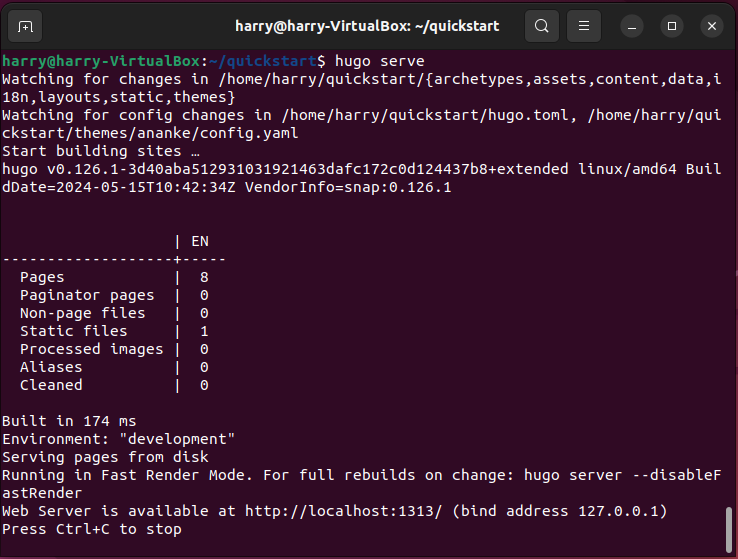Click the Aliases row in the table
This screenshot has width=738, height=559.
(51, 367)
